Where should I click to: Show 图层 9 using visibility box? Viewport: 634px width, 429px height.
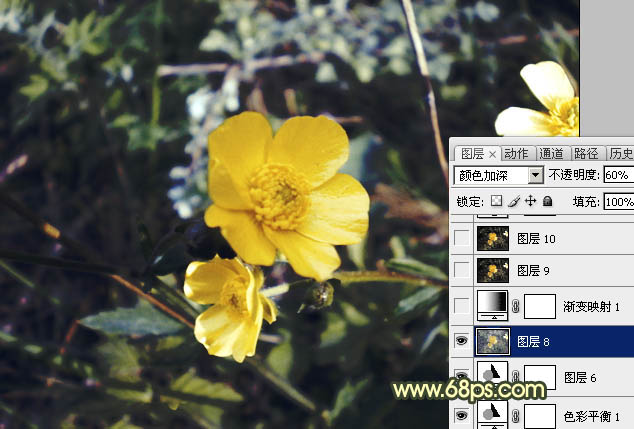(x=461, y=271)
